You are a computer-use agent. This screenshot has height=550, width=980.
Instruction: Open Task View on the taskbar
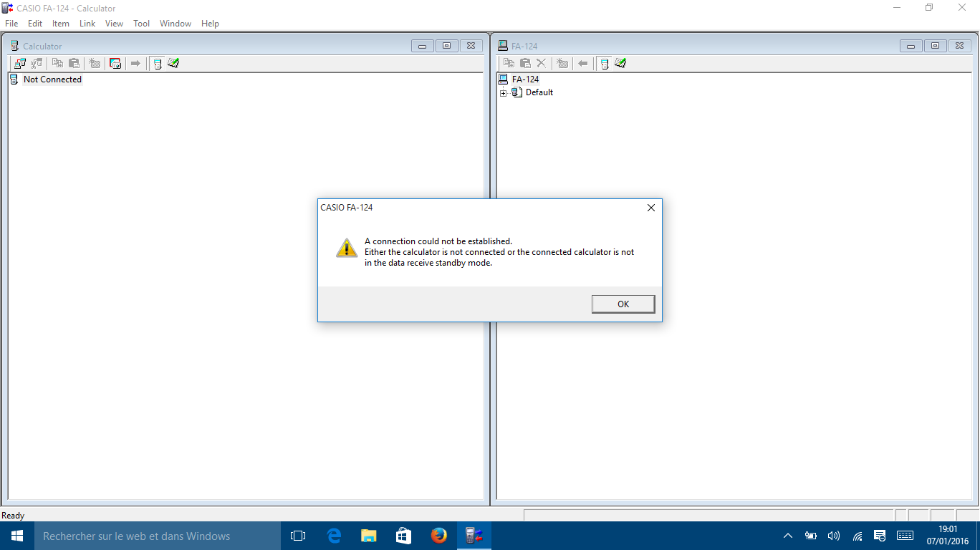(298, 536)
